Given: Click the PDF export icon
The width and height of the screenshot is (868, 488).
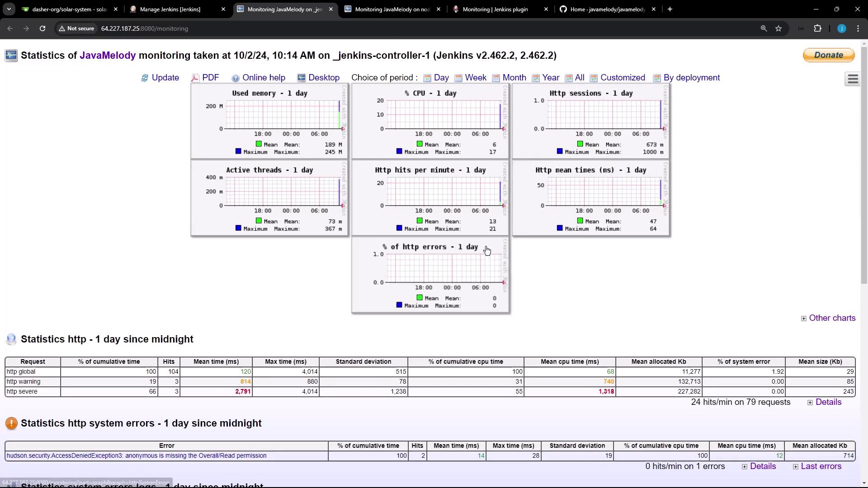Looking at the screenshot, I should tap(195, 78).
